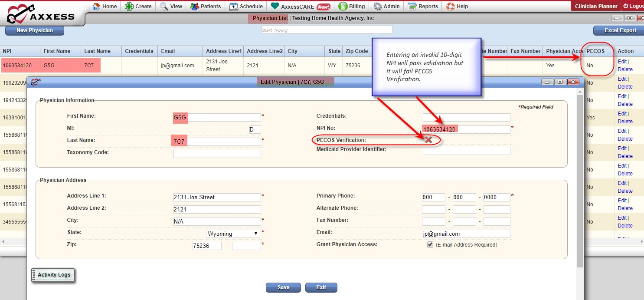Click the first Fax Number field in the dialog

click(x=434, y=221)
